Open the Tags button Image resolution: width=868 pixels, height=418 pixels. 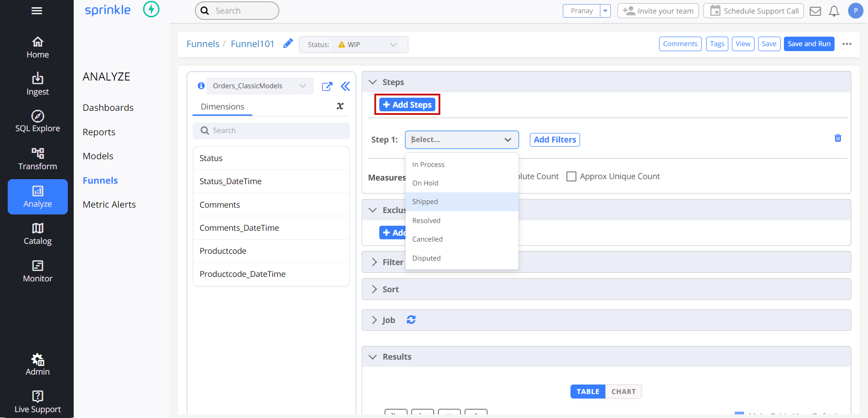coord(717,44)
